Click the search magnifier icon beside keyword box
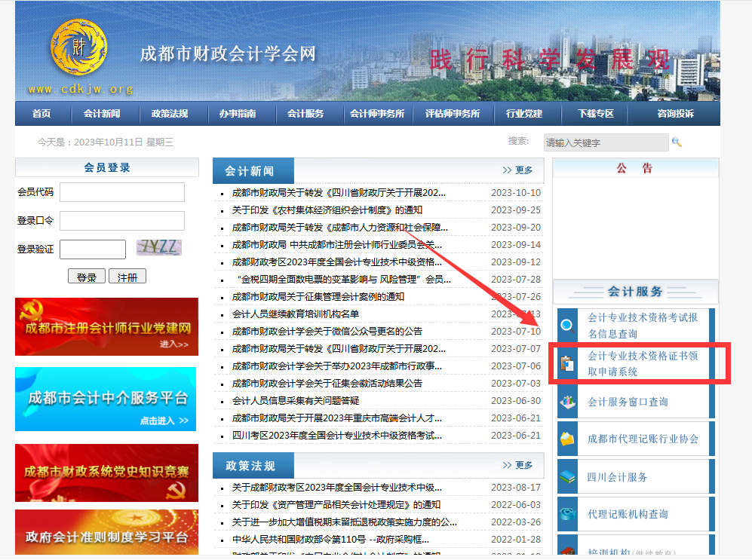 pos(677,142)
